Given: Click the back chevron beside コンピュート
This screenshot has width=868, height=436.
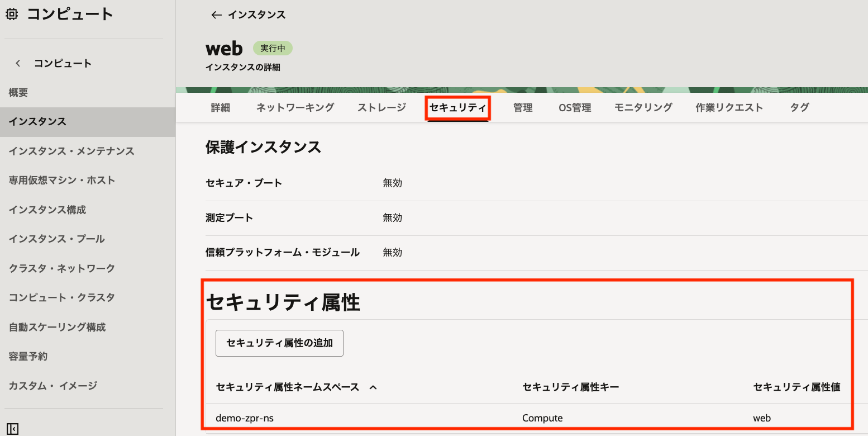Looking at the screenshot, I should tap(18, 63).
